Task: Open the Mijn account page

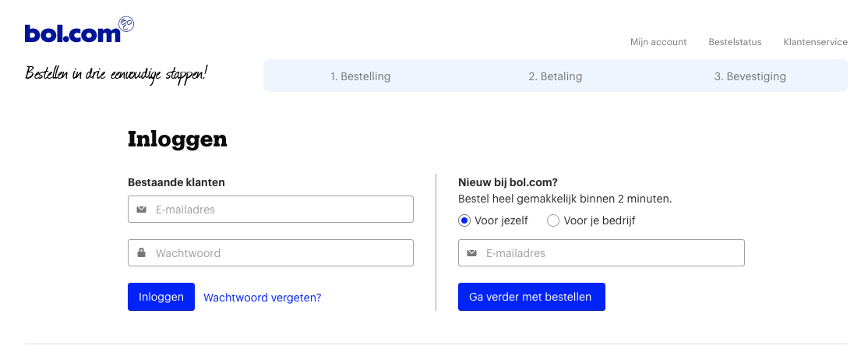Action: coord(658,42)
